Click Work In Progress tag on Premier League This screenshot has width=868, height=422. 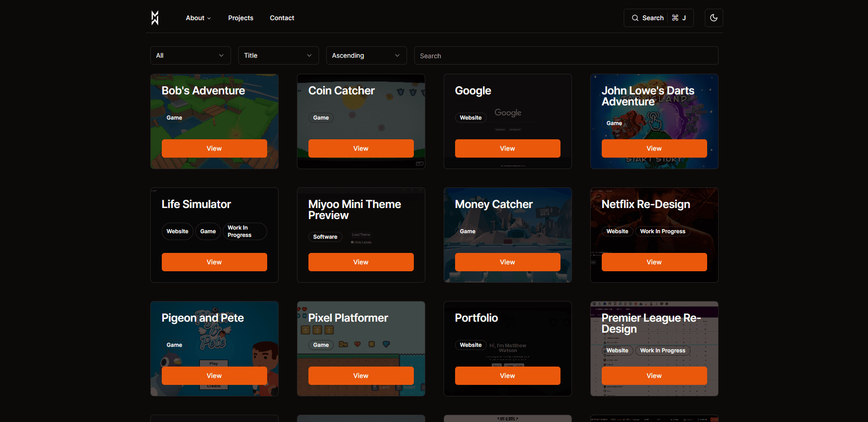pyautogui.click(x=663, y=351)
